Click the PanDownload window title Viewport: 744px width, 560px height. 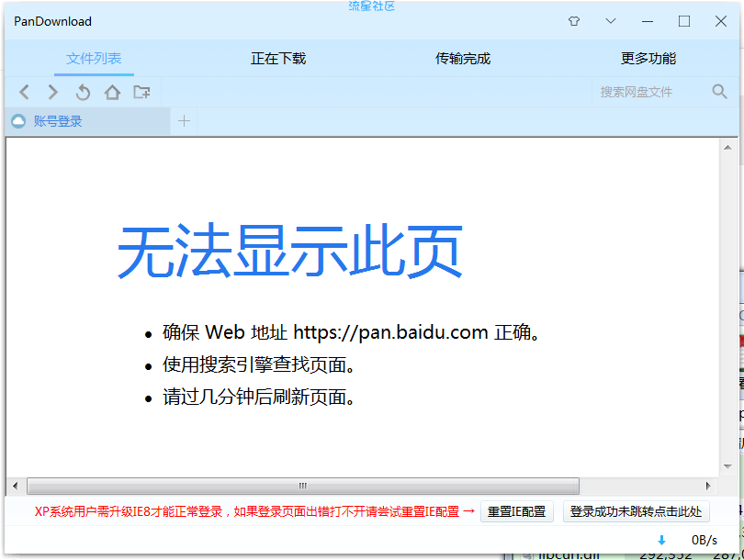(52, 21)
